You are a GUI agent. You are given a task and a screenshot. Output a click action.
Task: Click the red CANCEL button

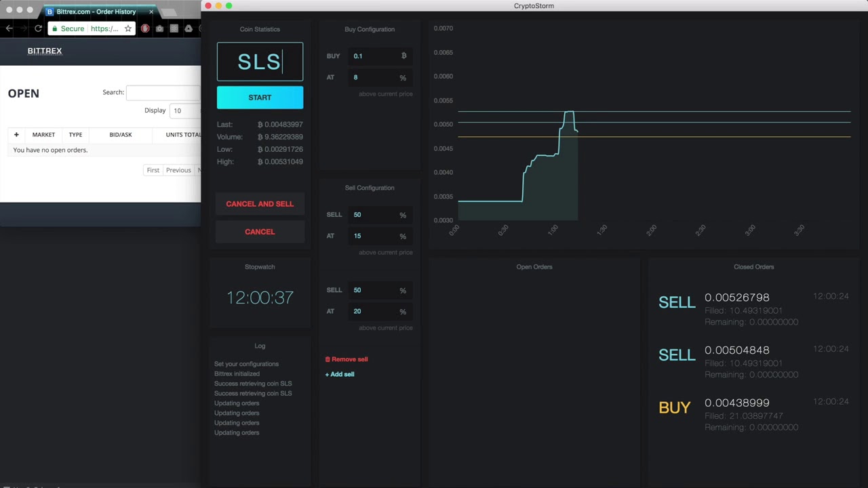(x=260, y=232)
